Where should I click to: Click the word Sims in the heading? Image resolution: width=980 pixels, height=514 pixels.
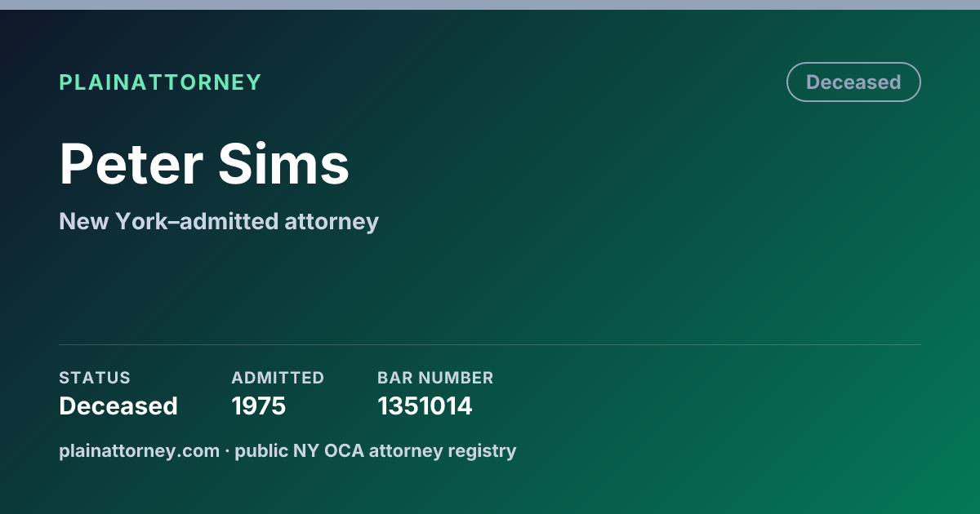point(284,164)
